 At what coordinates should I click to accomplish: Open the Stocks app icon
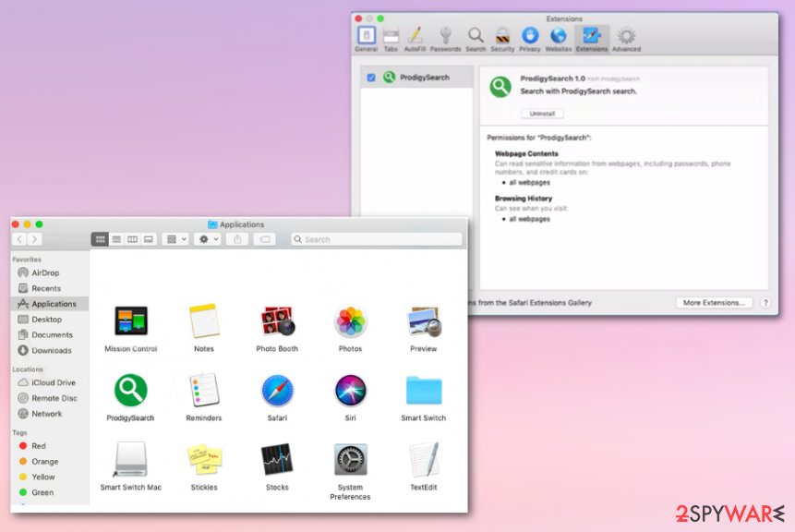(277, 459)
